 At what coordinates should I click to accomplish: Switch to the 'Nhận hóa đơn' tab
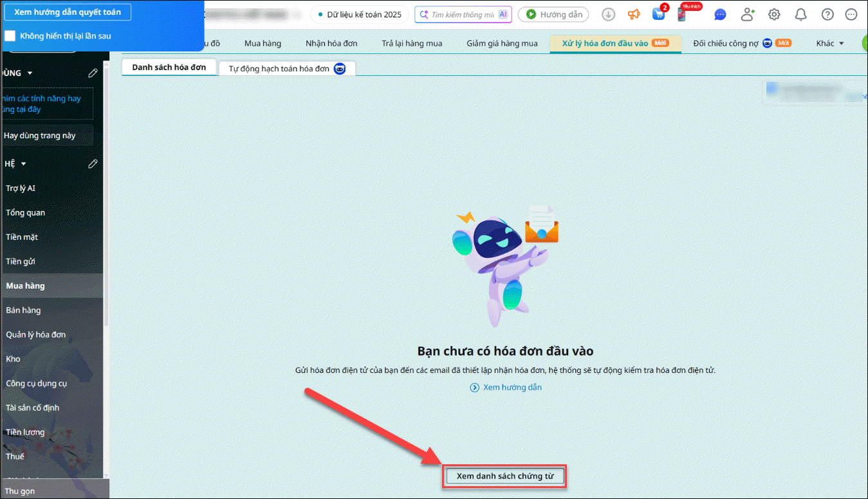(x=331, y=43)
